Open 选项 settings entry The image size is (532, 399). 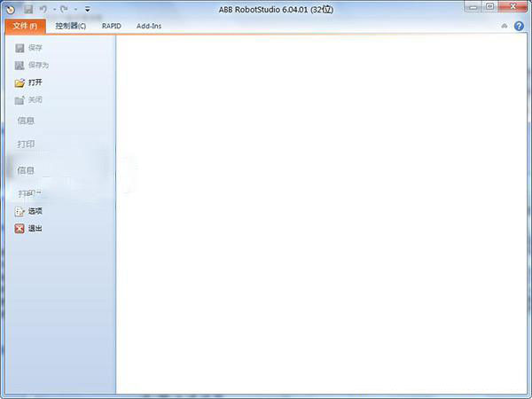tap(29, 211)
